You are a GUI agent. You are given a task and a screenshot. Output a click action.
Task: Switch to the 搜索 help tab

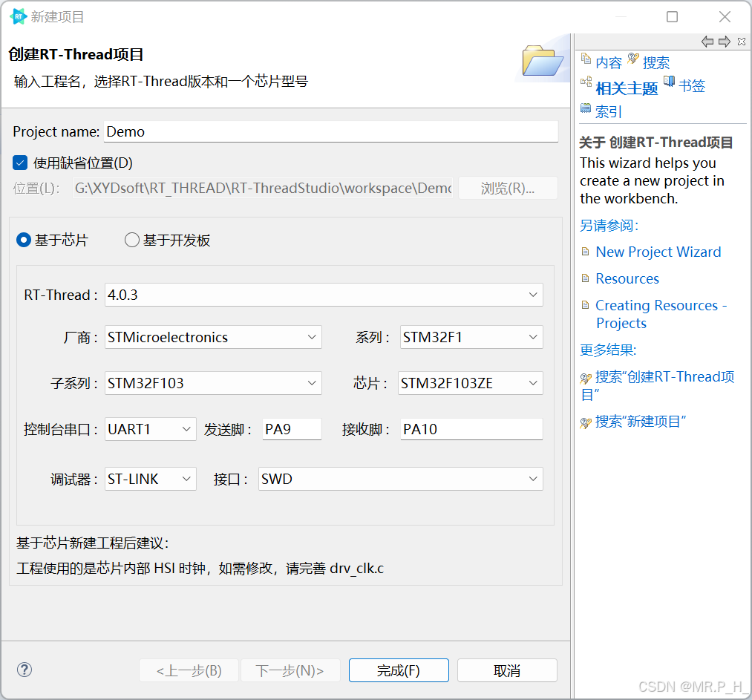[655, 62]
